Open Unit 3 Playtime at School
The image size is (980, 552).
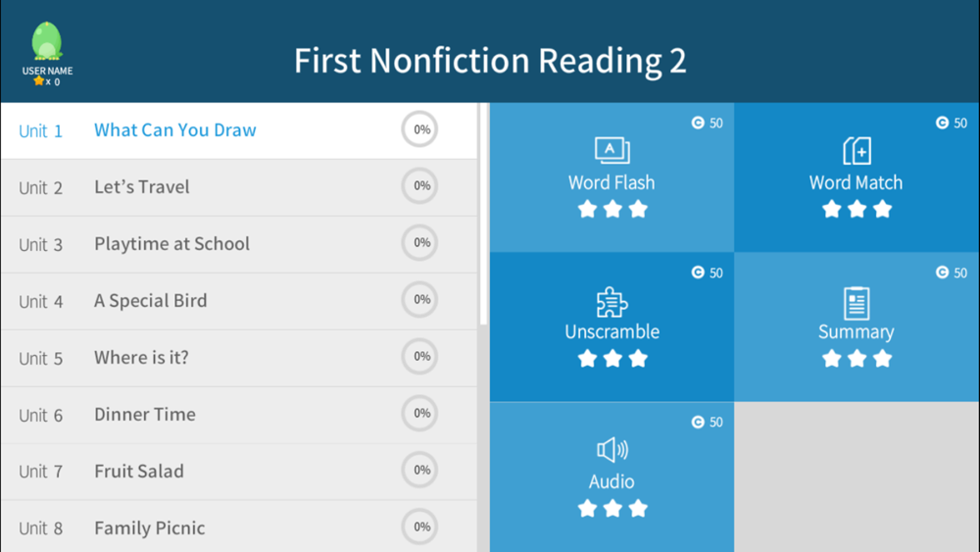(239, 244)
